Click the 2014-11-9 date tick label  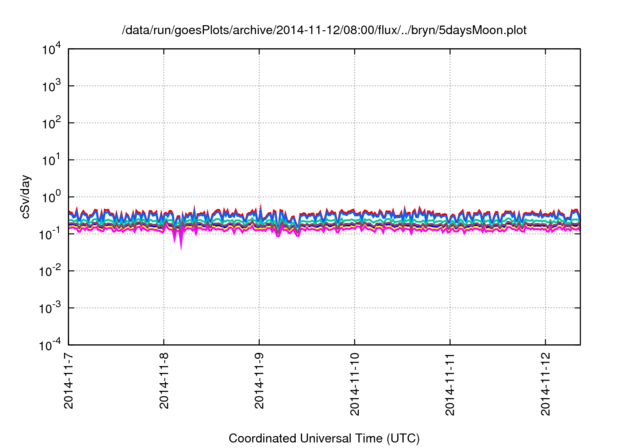point(260,381)
